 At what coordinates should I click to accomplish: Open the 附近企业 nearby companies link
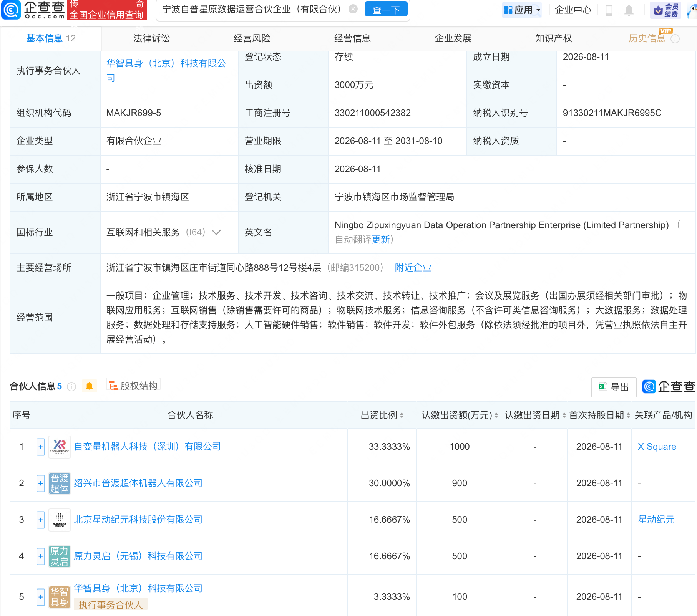[x=413, y=268]
